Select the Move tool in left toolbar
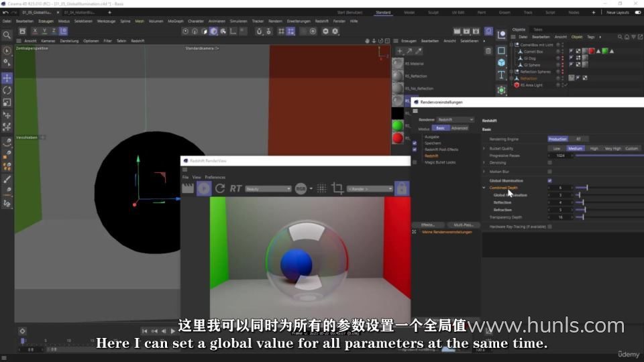Screen dimensions: 644x362 [7, 78]
